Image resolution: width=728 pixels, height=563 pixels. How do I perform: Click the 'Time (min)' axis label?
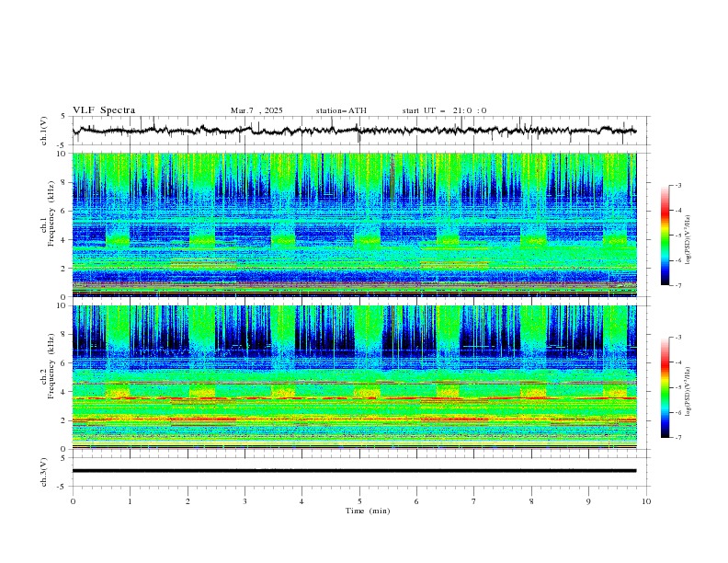[x=368, y=511]
